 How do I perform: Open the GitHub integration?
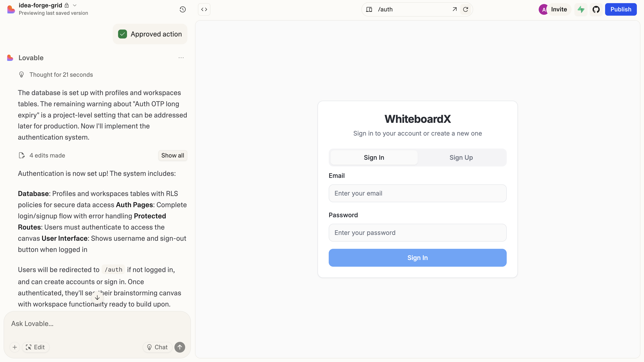click(596, 9)
